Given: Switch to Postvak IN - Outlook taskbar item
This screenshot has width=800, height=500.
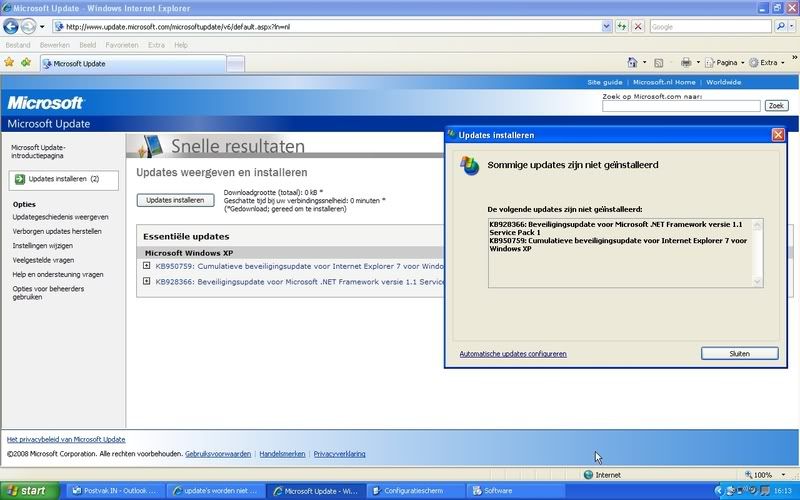Looking at the screenshot, I should click(x=116, y=491).
